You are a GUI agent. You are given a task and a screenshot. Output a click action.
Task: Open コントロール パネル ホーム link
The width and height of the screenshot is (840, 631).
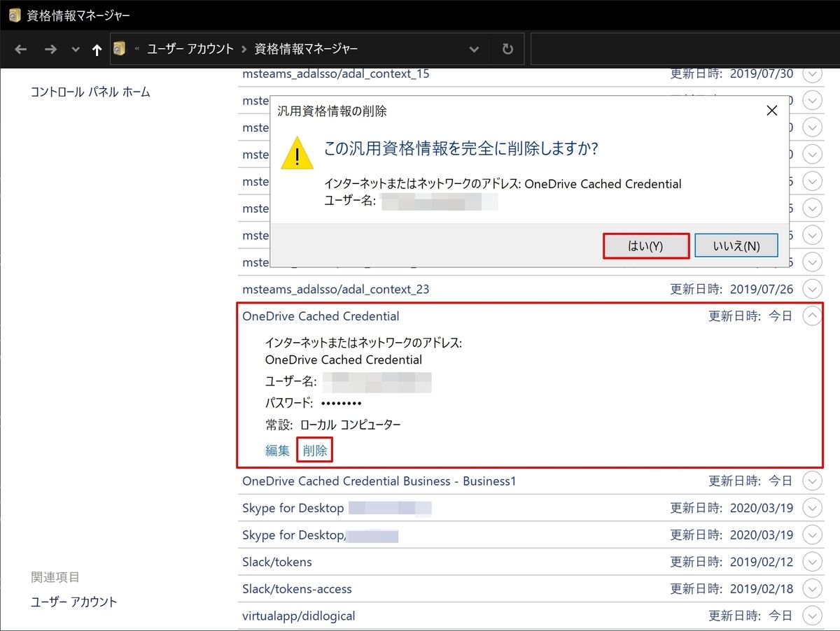point(90,92)
